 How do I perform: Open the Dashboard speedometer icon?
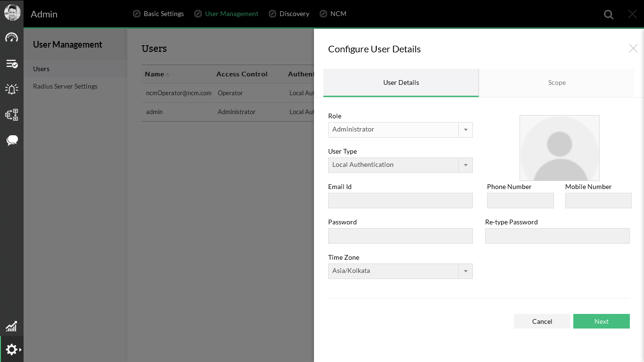tap(12, 37)
